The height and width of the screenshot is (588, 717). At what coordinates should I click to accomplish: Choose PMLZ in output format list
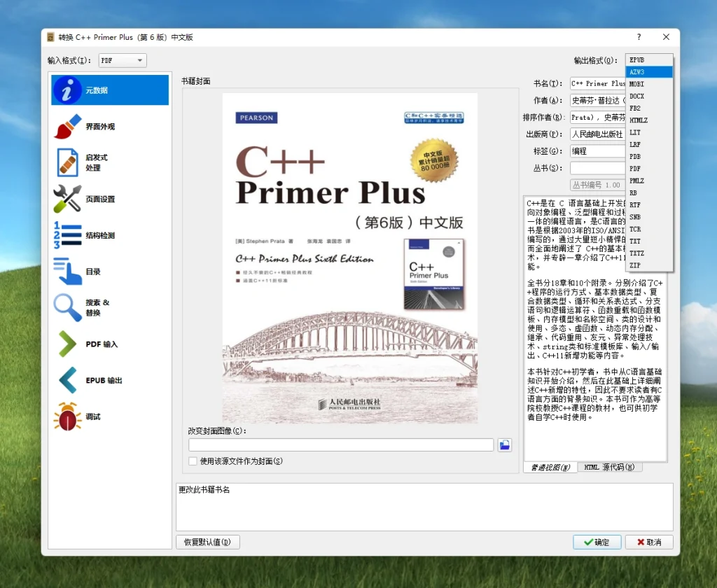pos(649,181)
